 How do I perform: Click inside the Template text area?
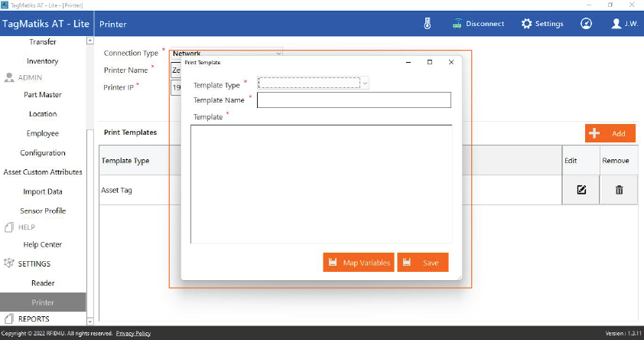pyautogui.click(x=320, y=184)
